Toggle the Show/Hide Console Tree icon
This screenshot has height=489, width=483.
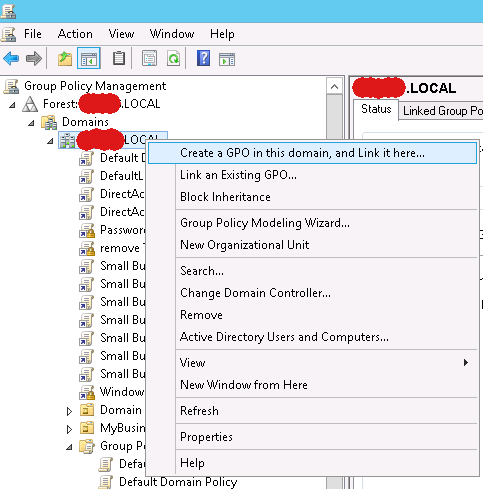(x=89, y=58)
